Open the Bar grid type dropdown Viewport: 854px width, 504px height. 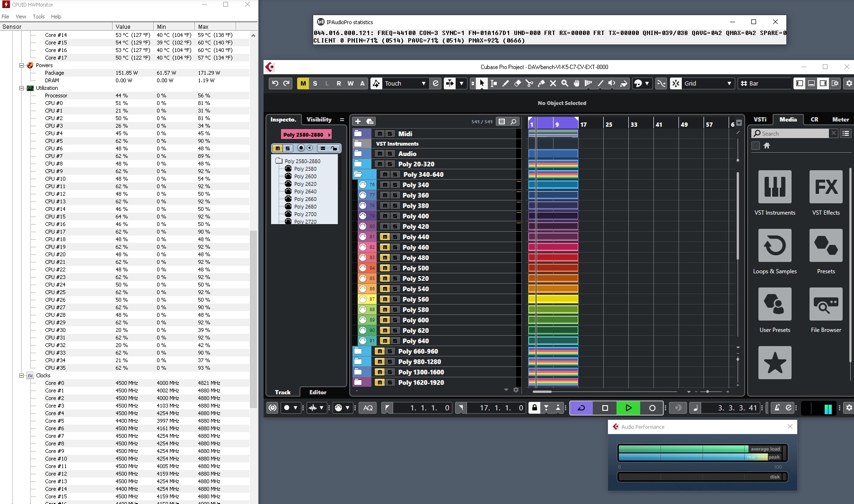click(765, 83)
